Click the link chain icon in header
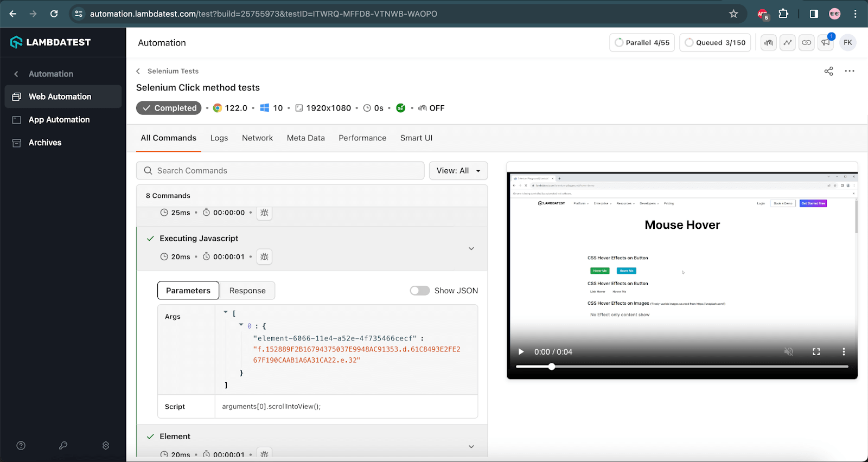 coord(807,42)
